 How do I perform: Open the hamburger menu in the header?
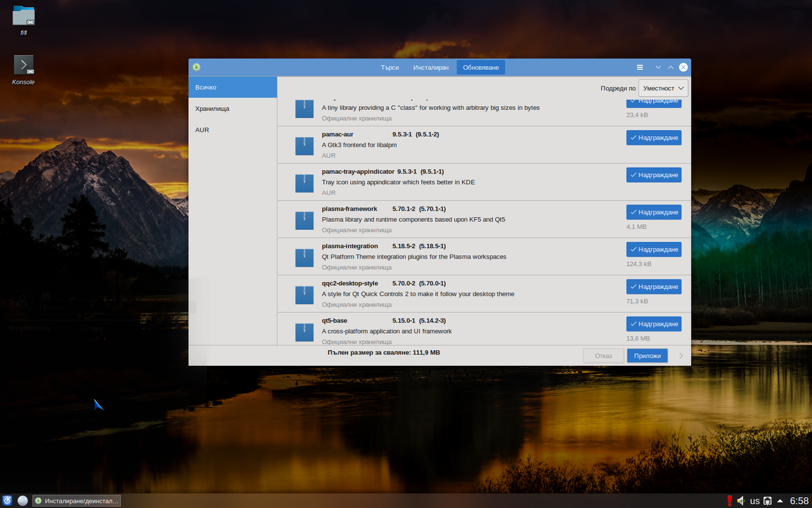click(x=640, y=67)
